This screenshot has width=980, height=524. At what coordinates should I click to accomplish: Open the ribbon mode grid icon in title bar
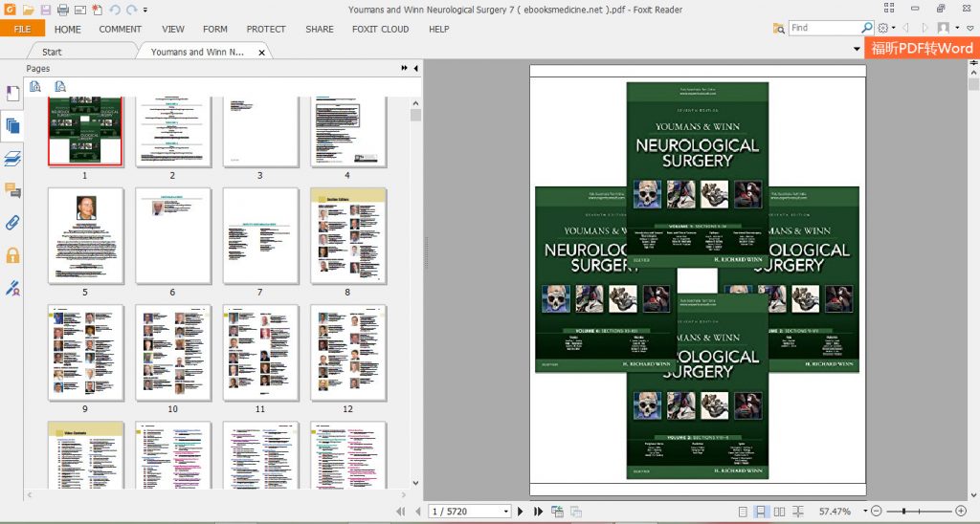[889, 8]
